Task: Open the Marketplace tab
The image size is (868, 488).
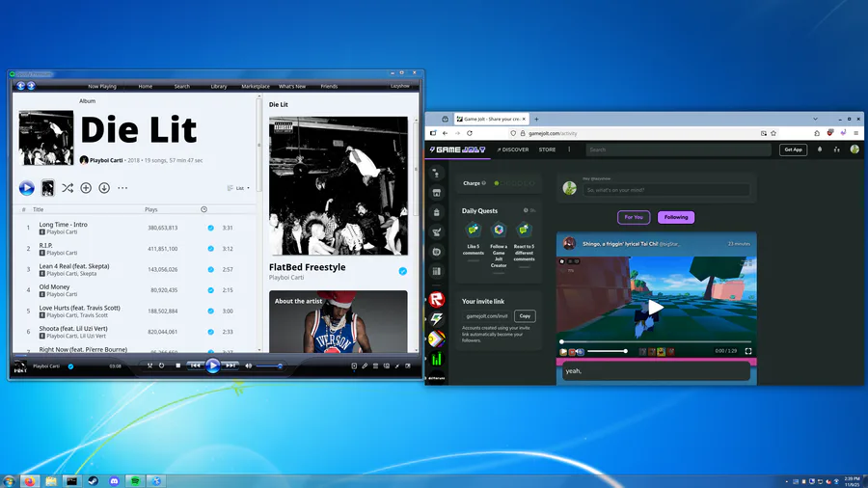Action: [256, 86]
